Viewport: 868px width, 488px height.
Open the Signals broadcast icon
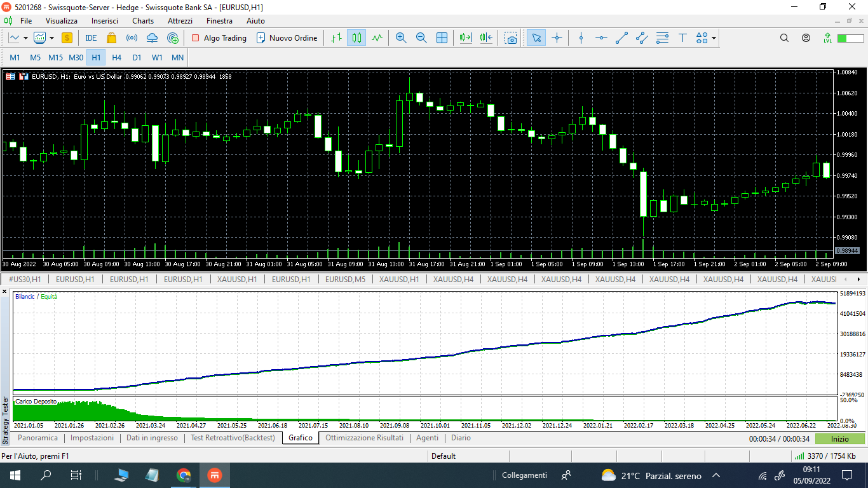(132, 38)
